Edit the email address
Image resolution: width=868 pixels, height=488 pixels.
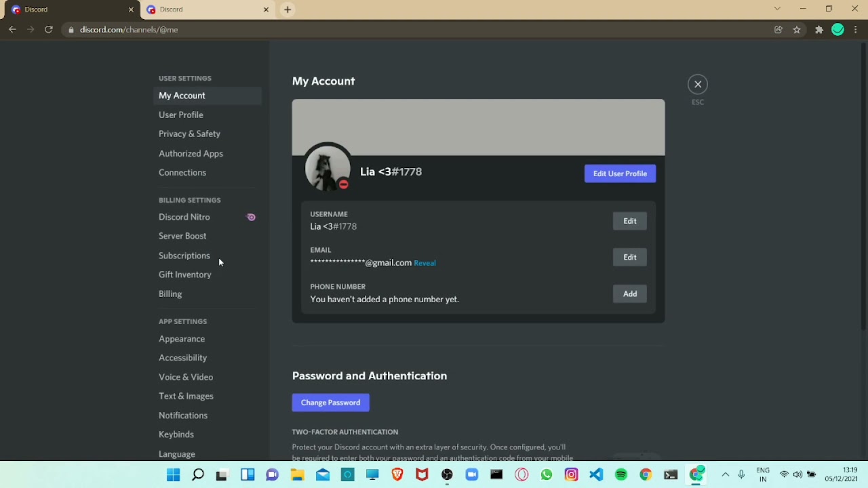point(630,257)
